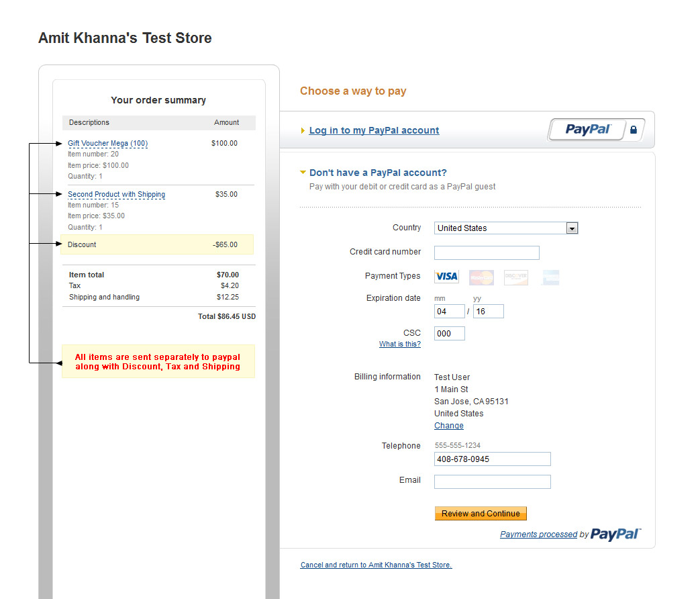Screen dimensions: 700x599
Task: Open the Country dropdown arrow
Action: click(x=572, y=228)
